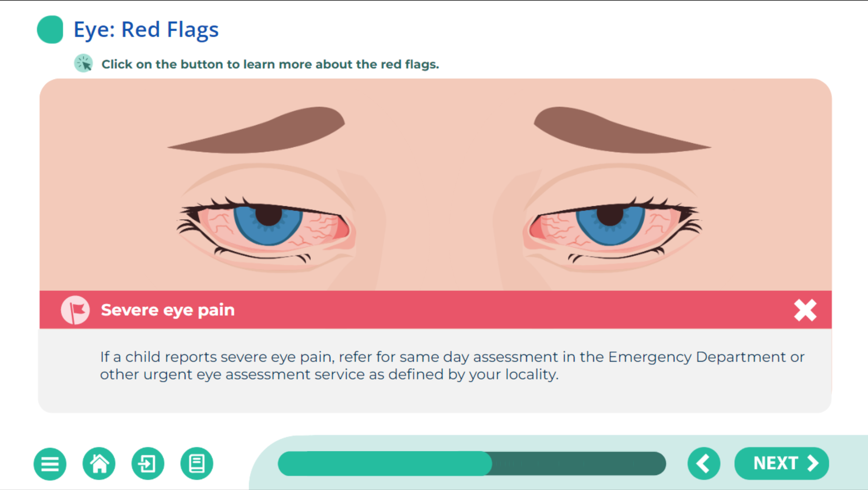
Task: Click the red flag icon
Action: coord(75,310)
